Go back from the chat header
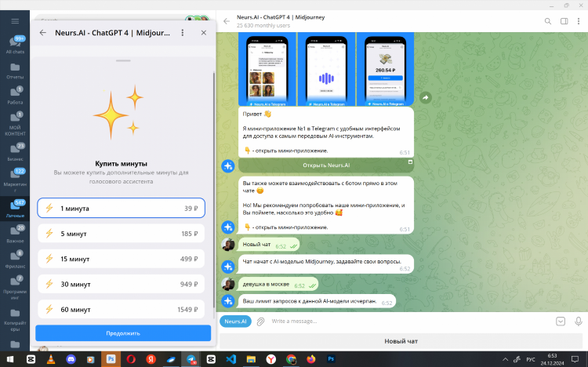588x367 pixels. (x=227, y=21)
